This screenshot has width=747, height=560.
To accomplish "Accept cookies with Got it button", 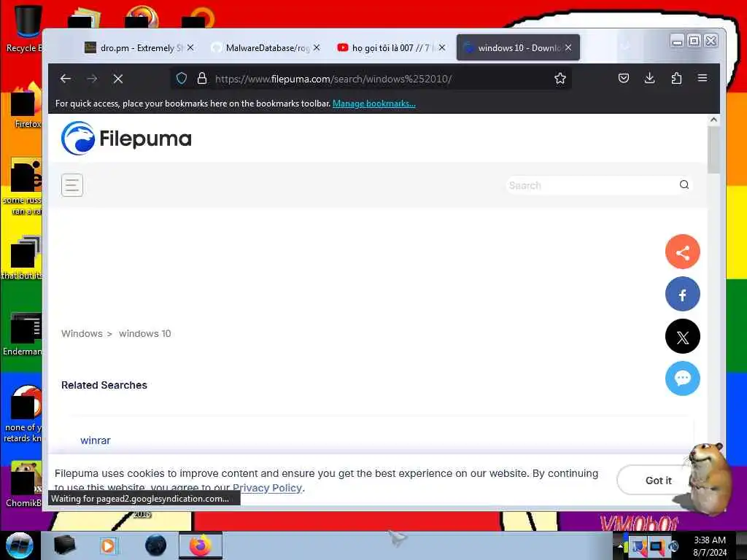I will [x=658, y=481].
